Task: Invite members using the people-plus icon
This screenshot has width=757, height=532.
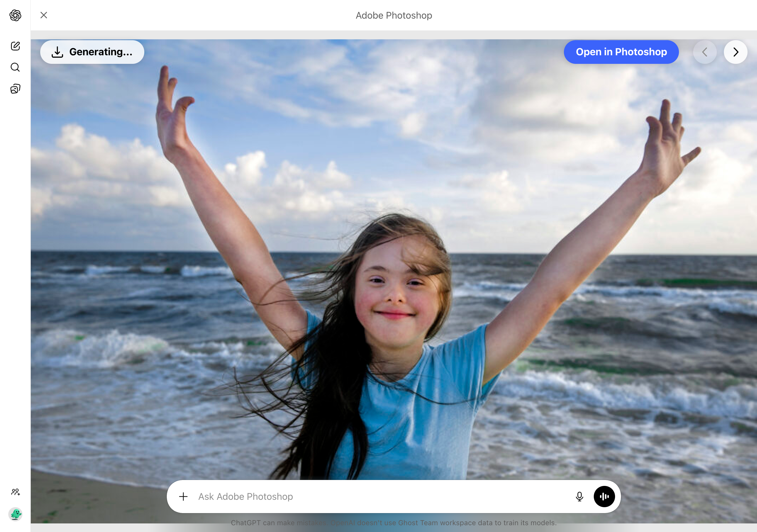Action: [x=15, y=492]
